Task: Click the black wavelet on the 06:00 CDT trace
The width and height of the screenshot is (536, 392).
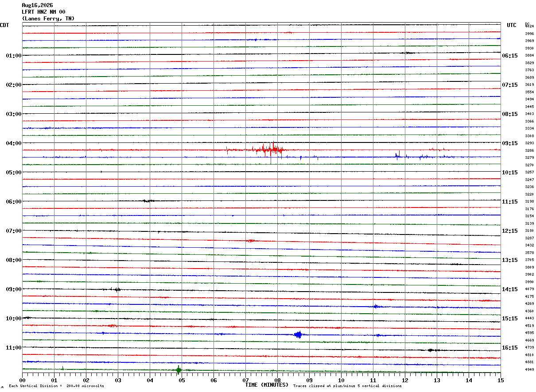Action: [x=148, y=201]
